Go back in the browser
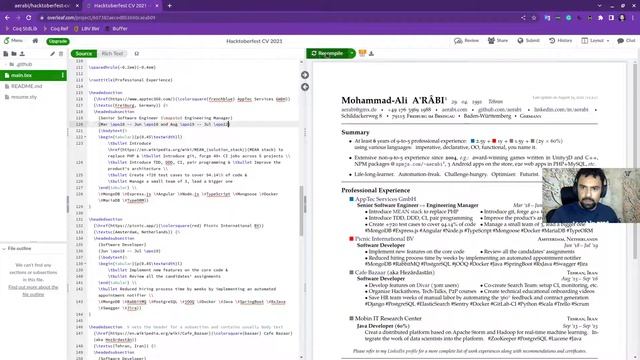 [x=7, y=18]
